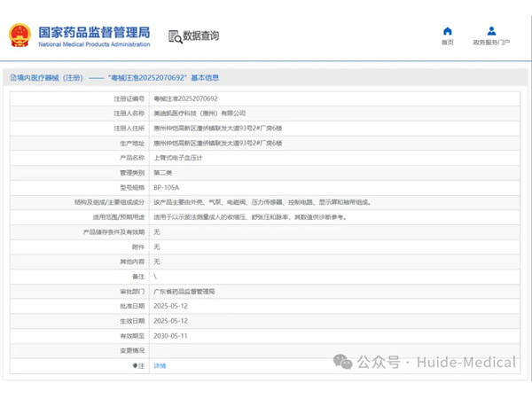
Task: Click the management category 第二类 value
Action: (x=162, y=172)
